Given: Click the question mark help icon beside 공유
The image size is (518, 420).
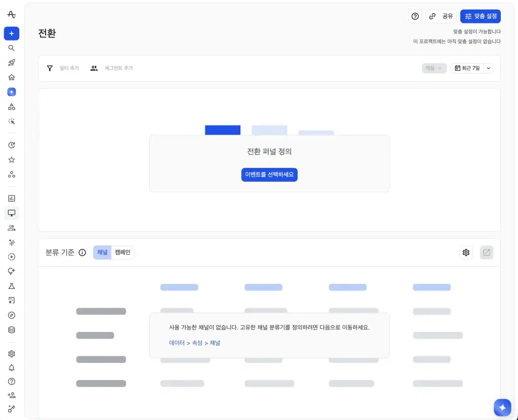Looking at the screenshot, I should click(x=415, y=16).
